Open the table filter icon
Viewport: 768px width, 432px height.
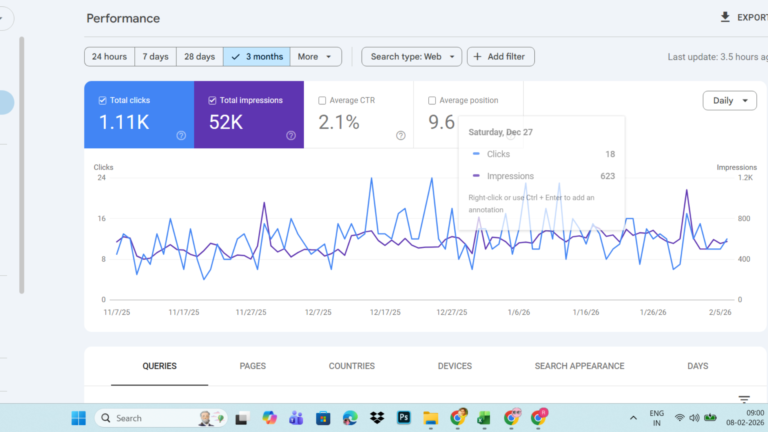pyautogui.click(x=743, y=400)
